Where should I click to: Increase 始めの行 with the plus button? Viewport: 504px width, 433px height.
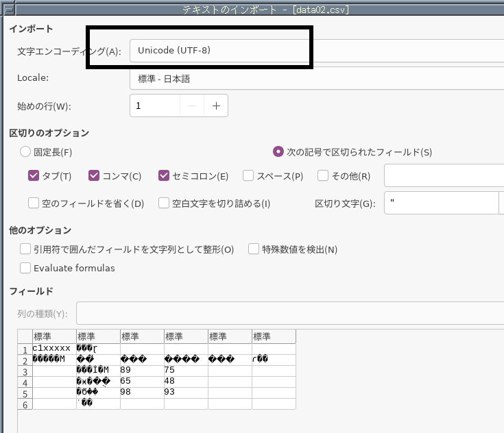[x=216, y=106]
